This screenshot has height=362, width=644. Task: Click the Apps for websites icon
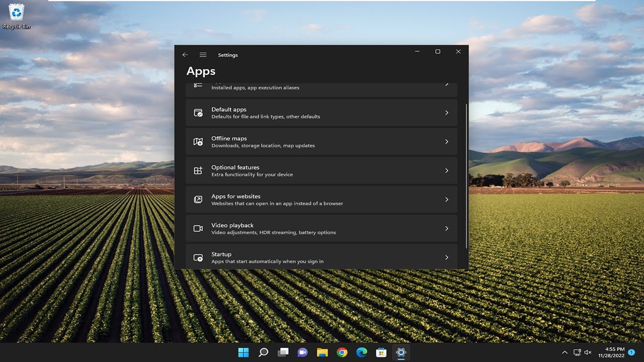[198, 200]
